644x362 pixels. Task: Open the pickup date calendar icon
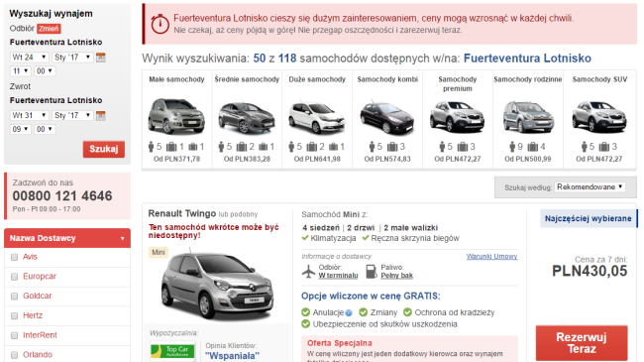pos(101,58)
